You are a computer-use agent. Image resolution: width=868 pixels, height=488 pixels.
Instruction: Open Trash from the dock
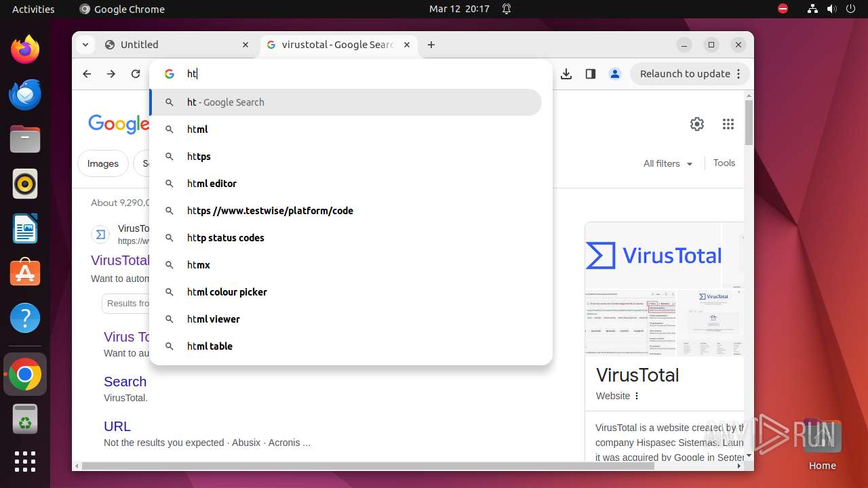(25, 419)
